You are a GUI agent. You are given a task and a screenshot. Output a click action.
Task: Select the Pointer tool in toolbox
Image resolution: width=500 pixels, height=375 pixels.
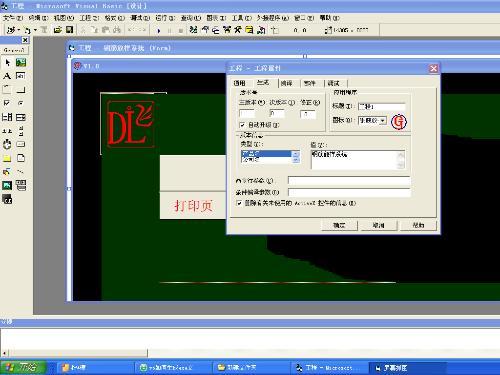tap(7, 62)
